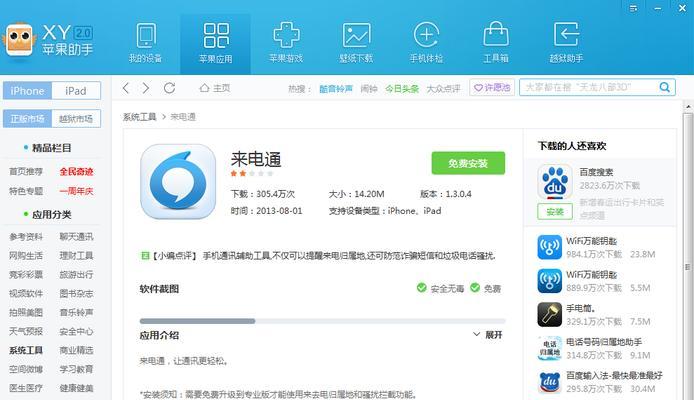Screen dimensions: 694x400
Task: Open hot search 酷音铃声
Action: point(336,89)
